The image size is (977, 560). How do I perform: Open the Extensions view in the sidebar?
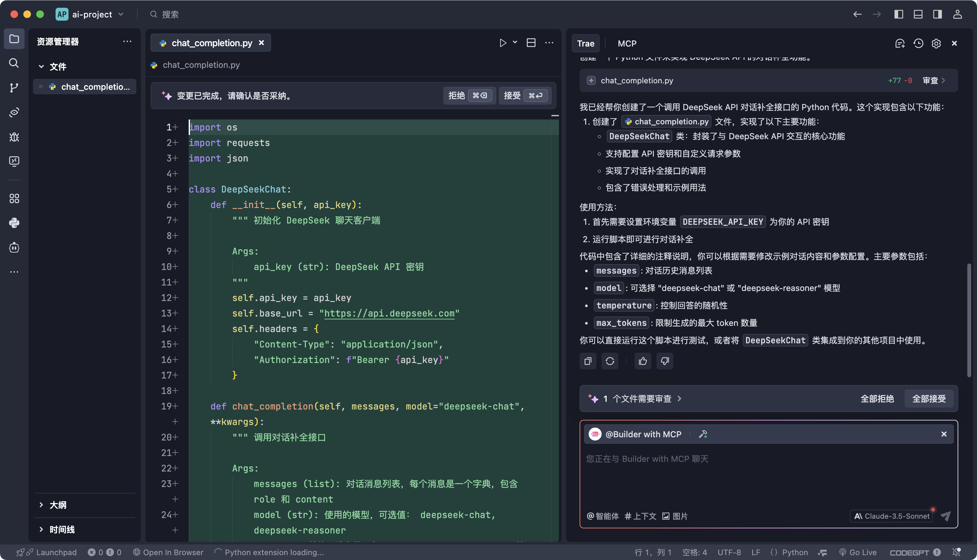tap(14, 199)
